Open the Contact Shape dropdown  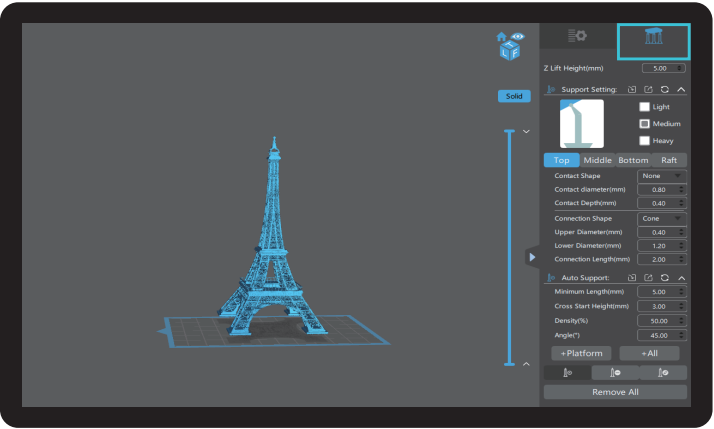click(662, 176)
